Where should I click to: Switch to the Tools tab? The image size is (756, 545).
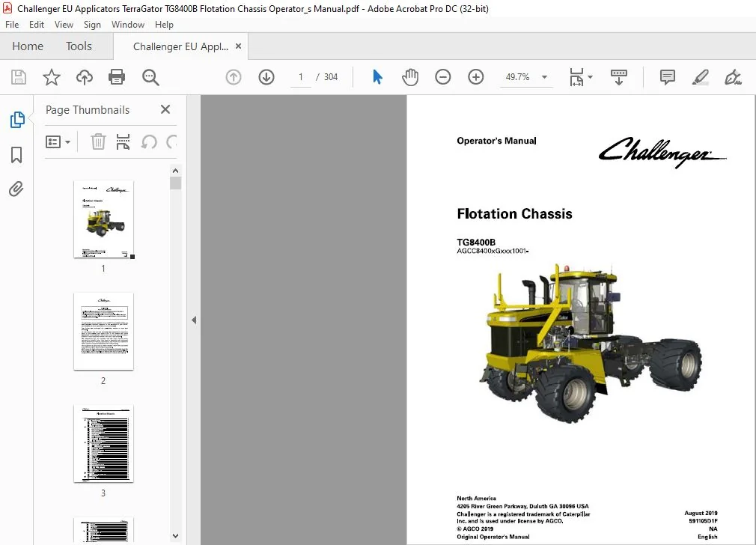[x=79, y=46]
